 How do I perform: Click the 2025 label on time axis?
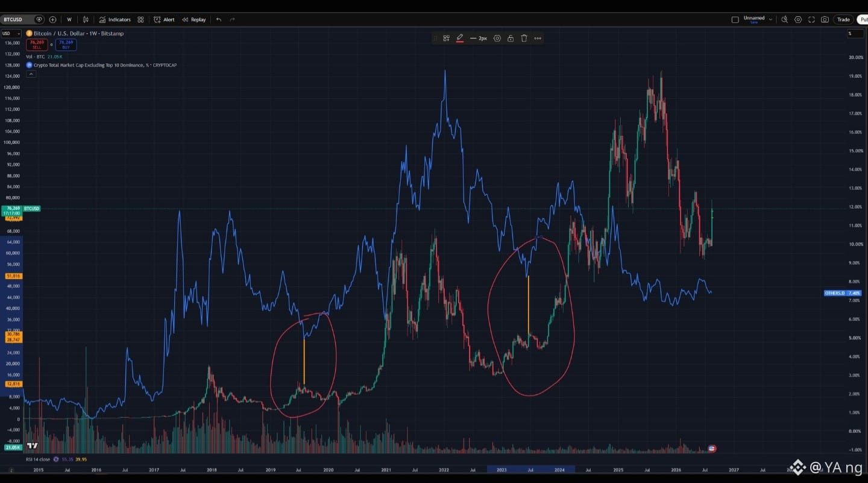point(618,470)
